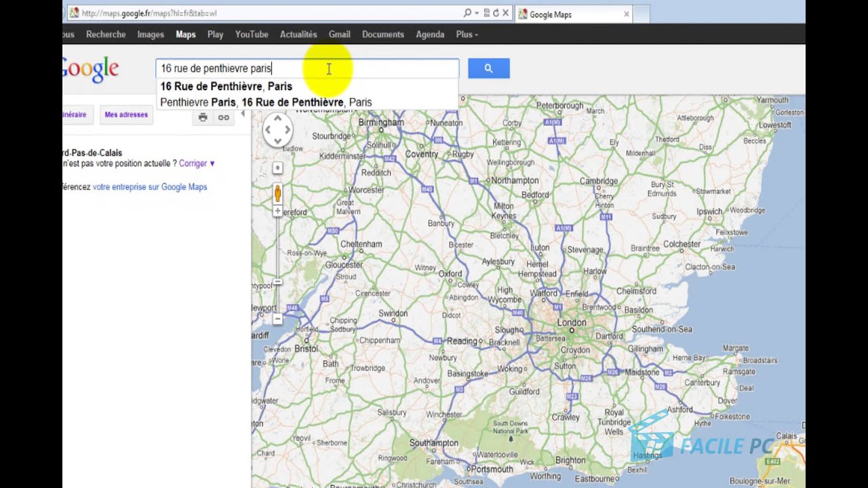The width and height of the screenshot is (868, 488).
Task: Expand the Plus dropdown menu
Action: click(467, 35)
